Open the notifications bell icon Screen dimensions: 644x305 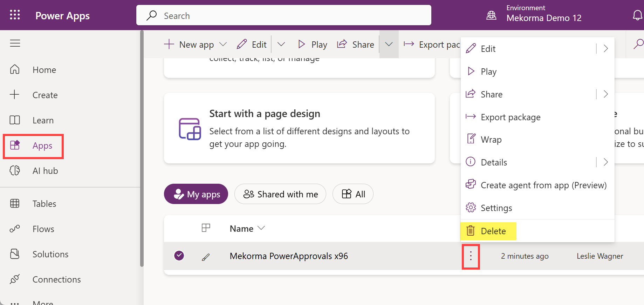(637, 15)
